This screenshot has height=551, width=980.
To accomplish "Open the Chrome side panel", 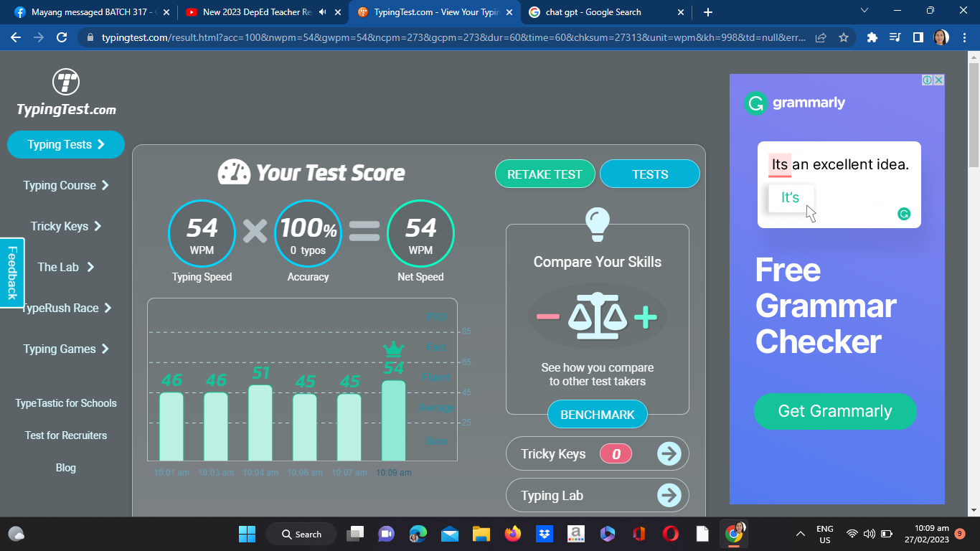I will coord(918,37).
